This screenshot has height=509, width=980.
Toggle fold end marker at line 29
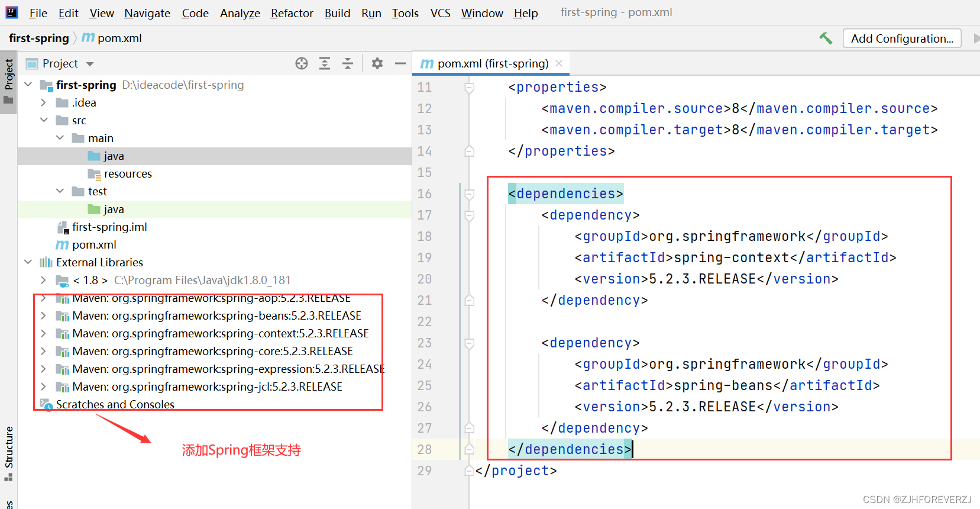click(x=469, y=471)
